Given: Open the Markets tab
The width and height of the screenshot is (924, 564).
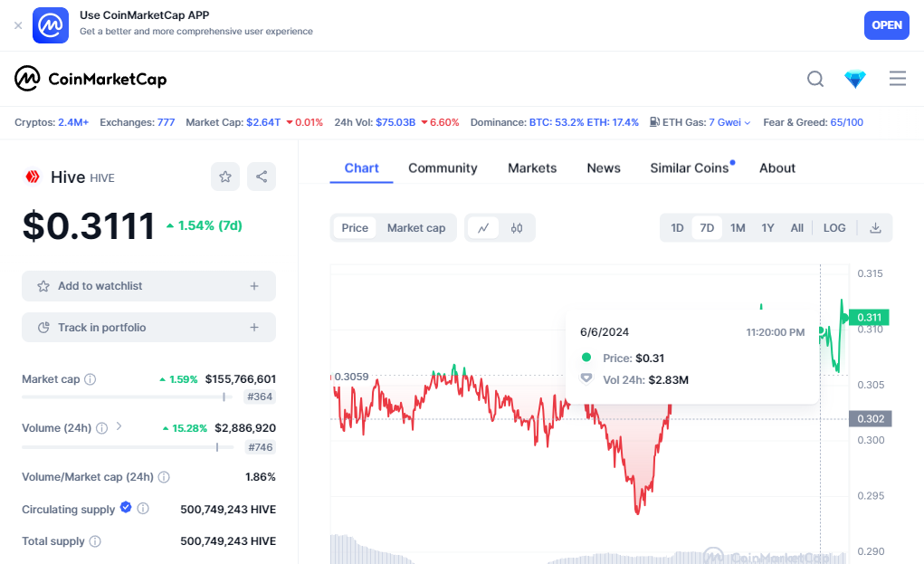Looking at the screenshot, I should point(532,168).
